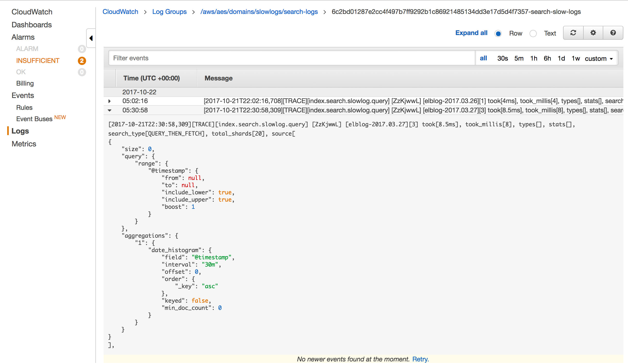628x364 pixels.
Task: Switch to Text display mode
Action: [533, 34]
